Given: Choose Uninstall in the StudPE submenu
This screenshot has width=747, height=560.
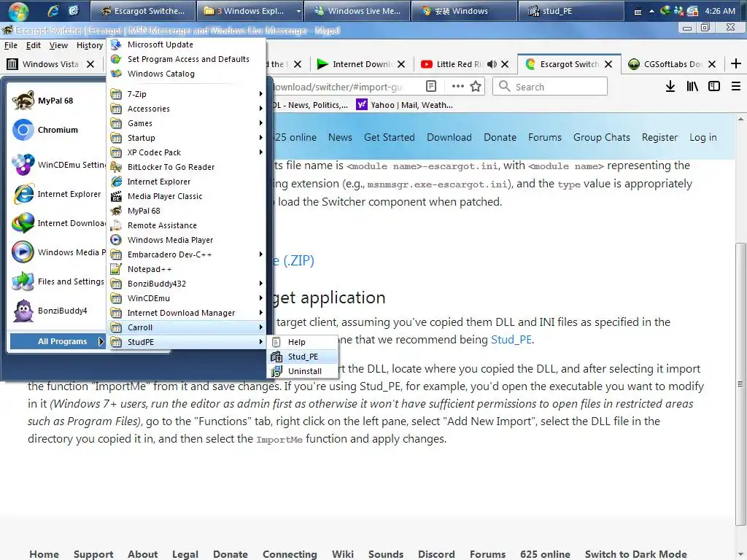Looking at the screenshot, I should click(x=303, y=371).
